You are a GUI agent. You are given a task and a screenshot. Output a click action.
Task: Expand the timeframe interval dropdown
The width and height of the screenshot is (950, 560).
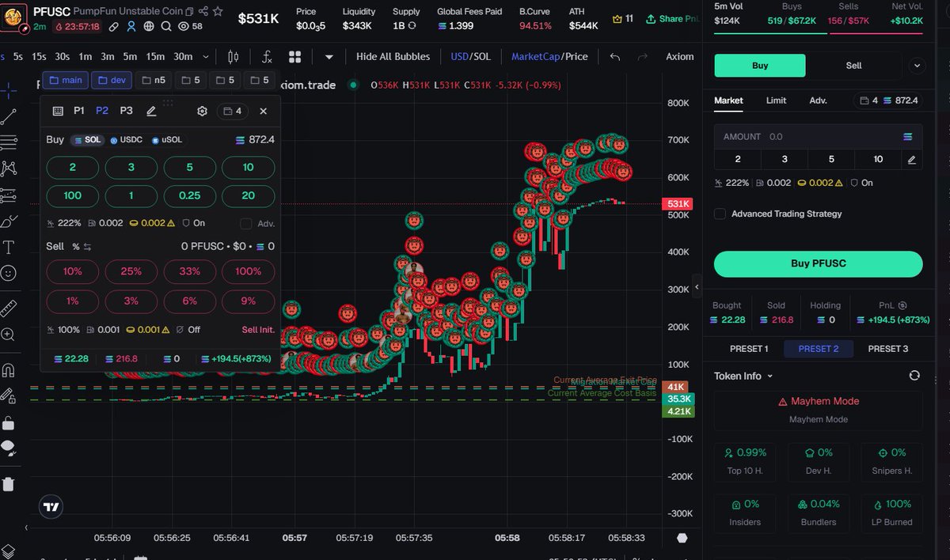point(207,57)
